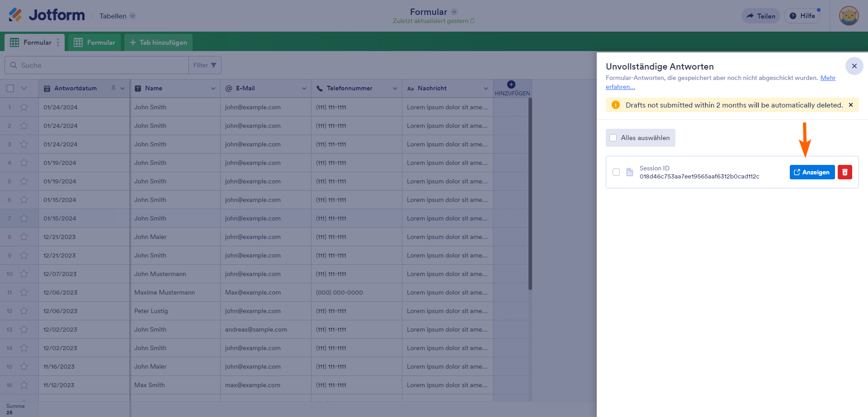This screenshot has width=868, height=417.
Task: Expand the row selection chevron in header
Action: 24,88
